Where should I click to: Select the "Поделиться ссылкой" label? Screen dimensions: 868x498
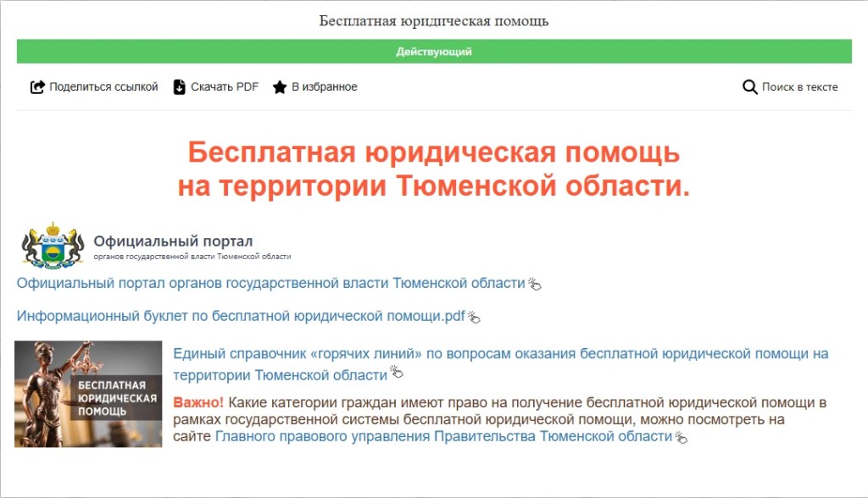click(x=103, y=87)
